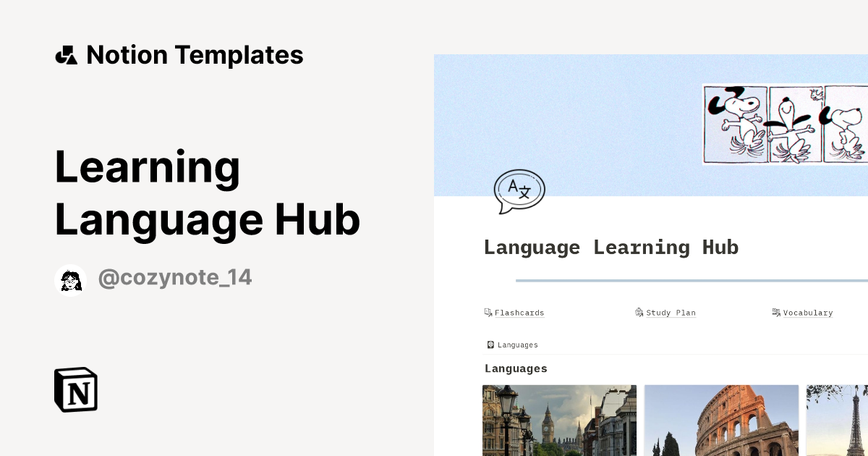Click the Colosseum language card image
868x456 pixels.
pos(721,420)
